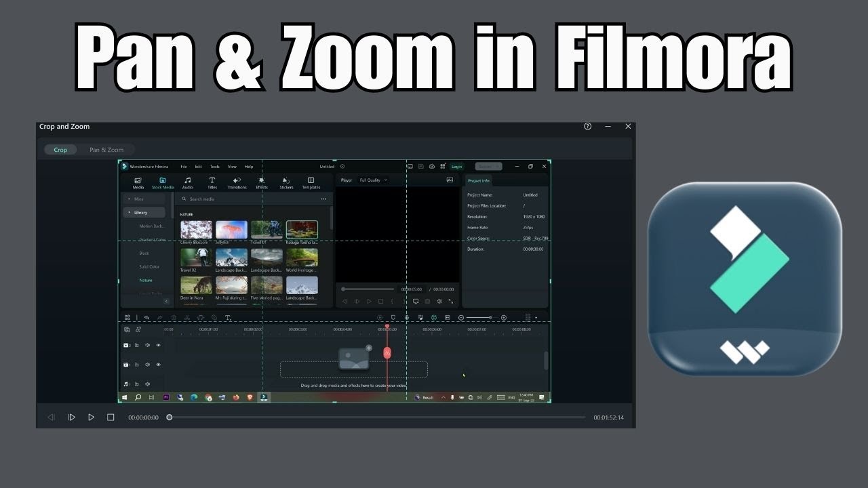Select the Media tab icon
This screenshot has width=868, height=488.
click(138, 183)
